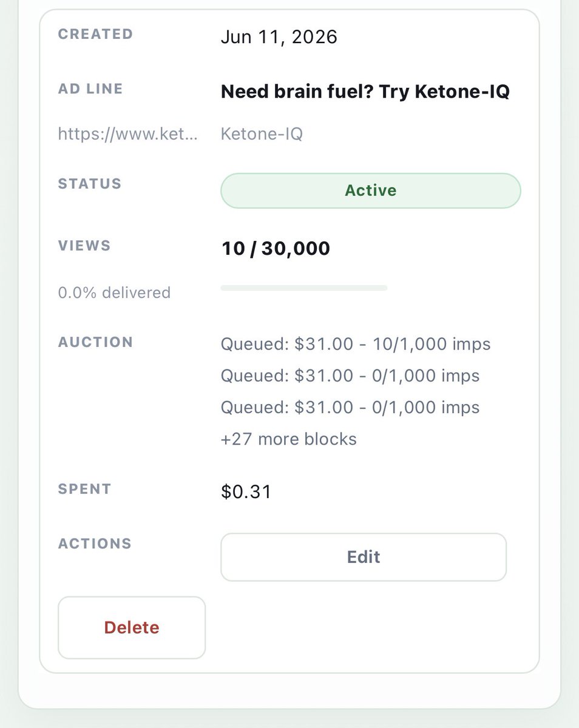Select the Active status badge
The width and height of the screenshot is (579, 728).
point(370,190)
